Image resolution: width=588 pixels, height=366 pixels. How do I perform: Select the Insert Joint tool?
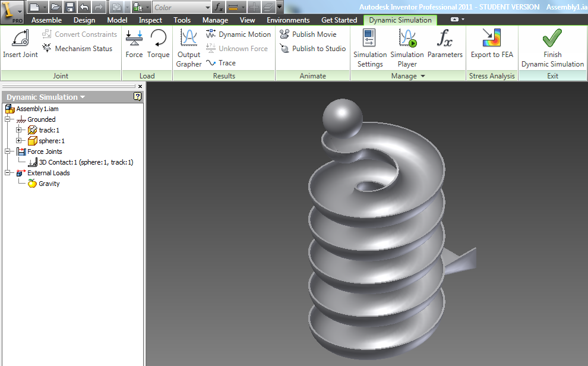pos(20,45)
